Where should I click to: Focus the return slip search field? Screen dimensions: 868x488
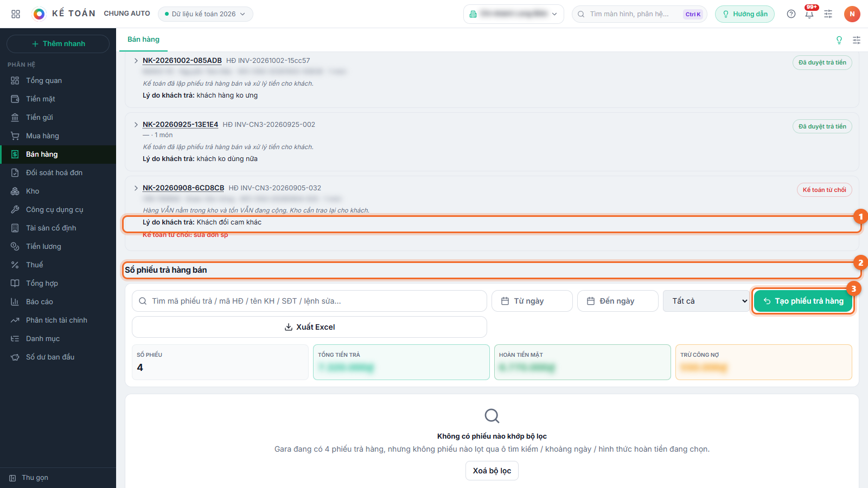tap(309, 301)
